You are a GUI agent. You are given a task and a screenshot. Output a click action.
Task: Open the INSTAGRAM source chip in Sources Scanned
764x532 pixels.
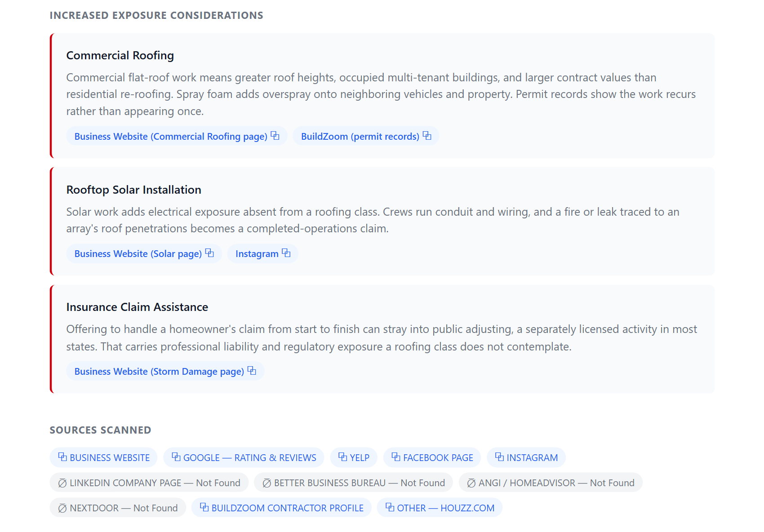coord(526,457)
